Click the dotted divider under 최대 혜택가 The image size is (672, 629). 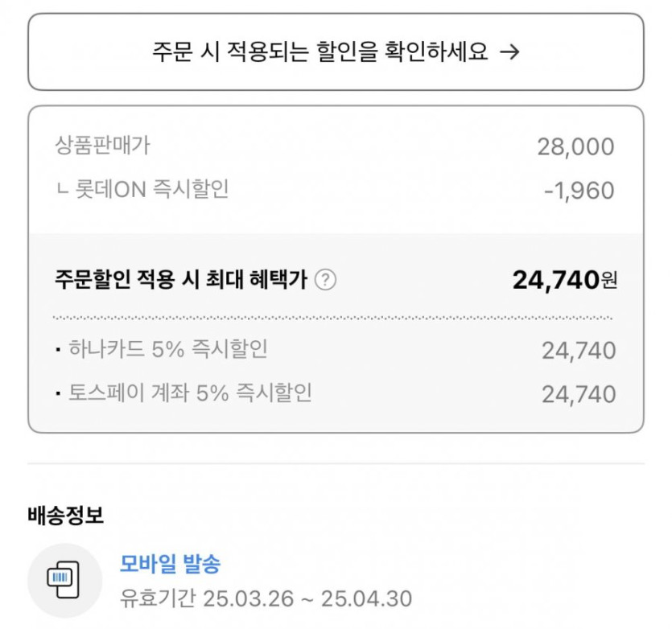pos(332,319)
